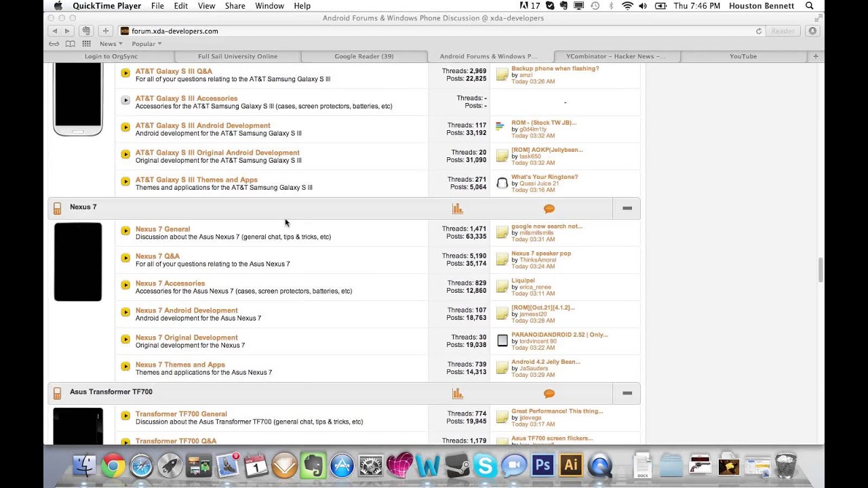
Task: Open the File menu
Action: pyautogui.click(x=157, y=5)
